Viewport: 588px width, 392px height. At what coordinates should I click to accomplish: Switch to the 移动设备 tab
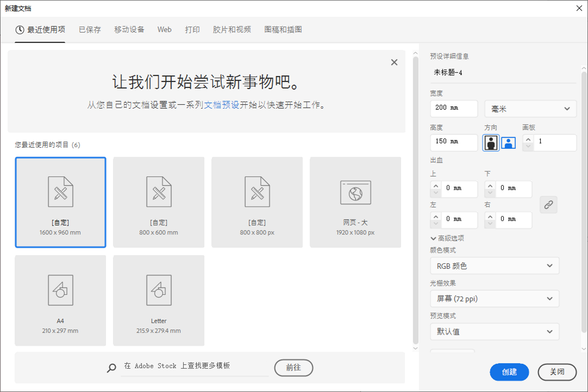point(129,30)
